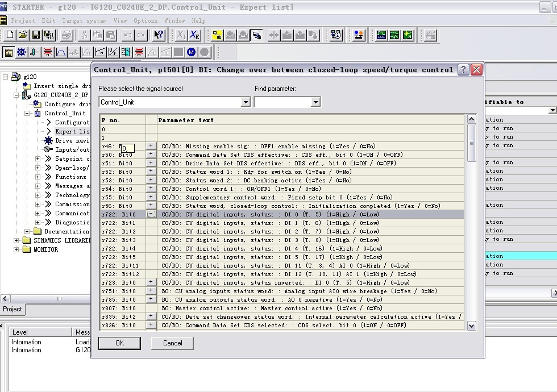
Task: Click the Configure drive unit tree icon
Action: pyautogui.click(x=36, y=103)
